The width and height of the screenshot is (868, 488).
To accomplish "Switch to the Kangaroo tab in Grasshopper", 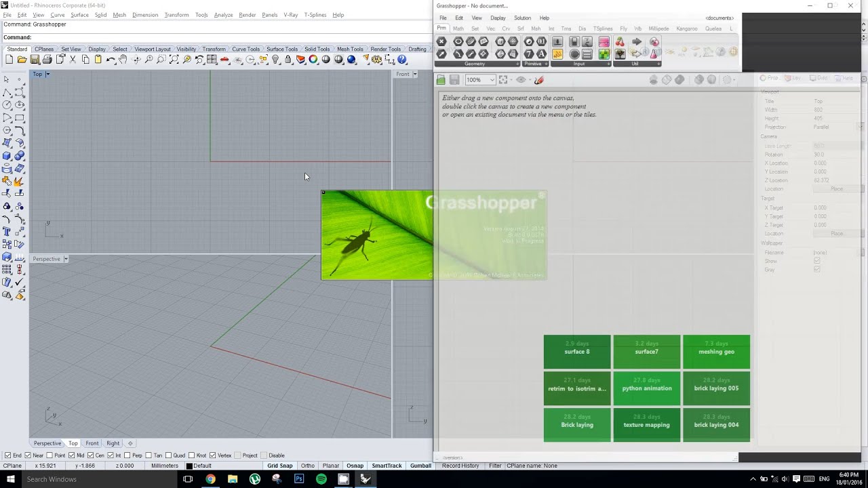I will [x=687, y=28].
